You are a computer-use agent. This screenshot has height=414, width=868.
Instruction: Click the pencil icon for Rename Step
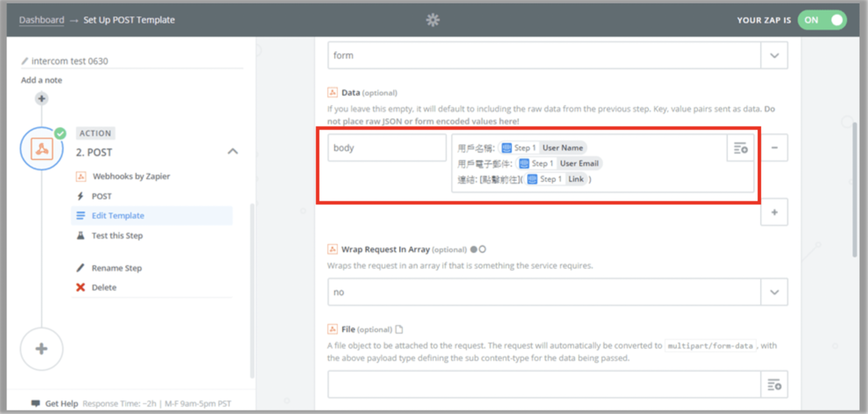[80, 268]
